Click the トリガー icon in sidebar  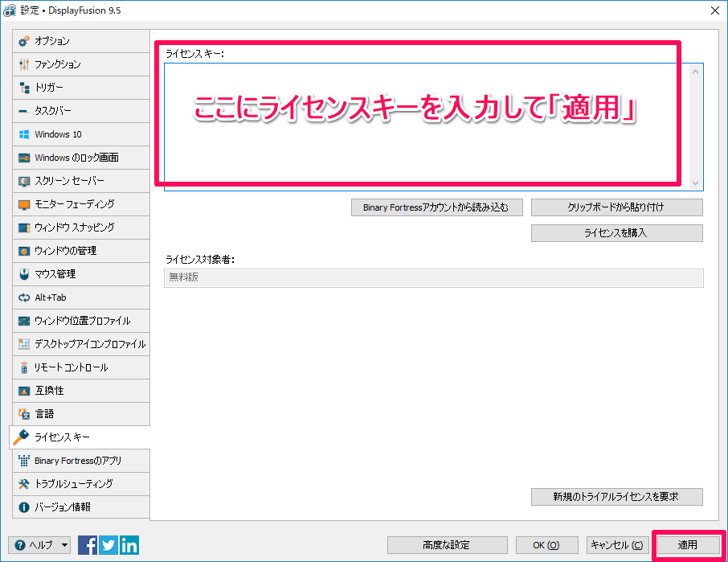[24, 88]
